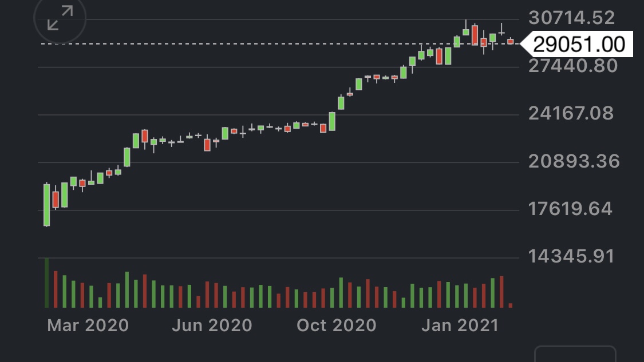Click the largest red candle above Jun 2020

pos(207,145)
